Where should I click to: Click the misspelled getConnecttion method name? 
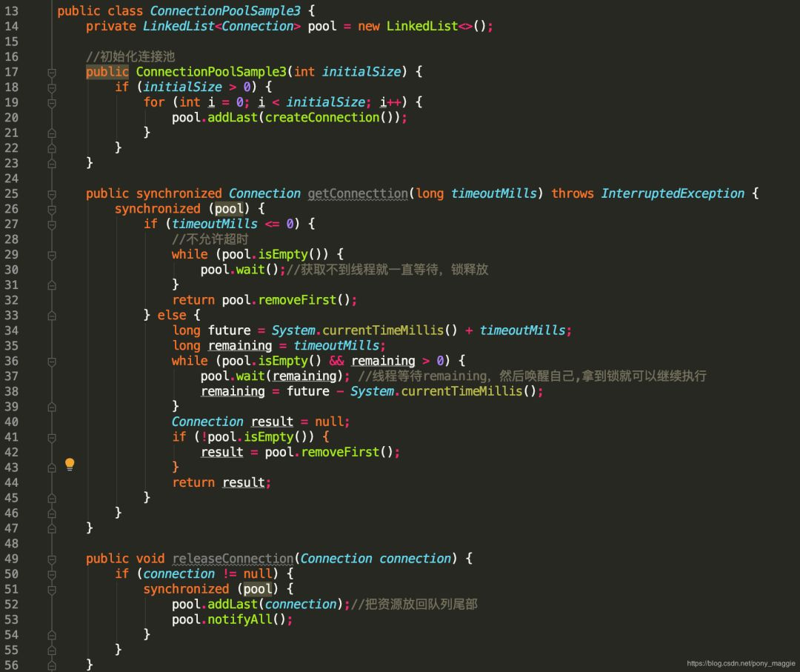[357, 193]
